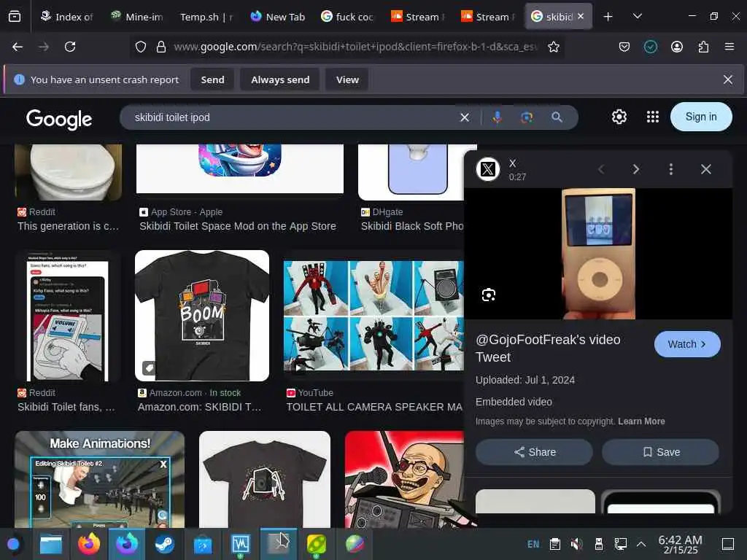747x560 pixels.
Task: Open Google quick settings gear
Action: coord(619,117)
